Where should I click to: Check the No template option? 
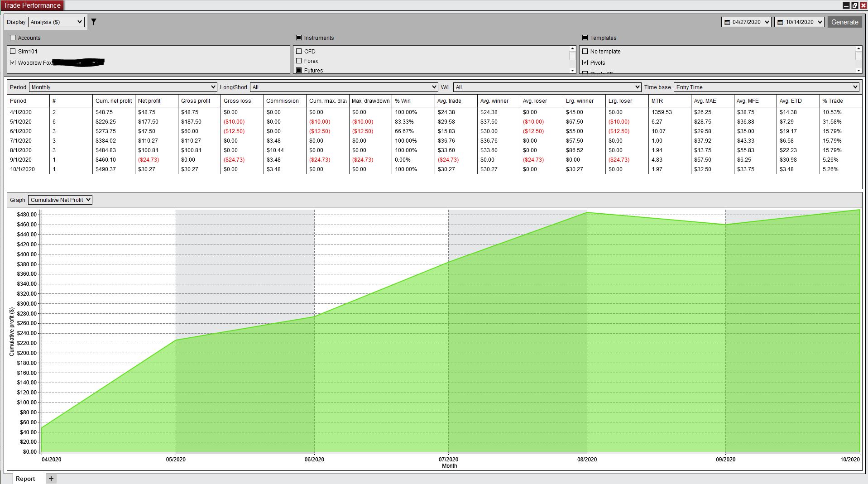585,51
